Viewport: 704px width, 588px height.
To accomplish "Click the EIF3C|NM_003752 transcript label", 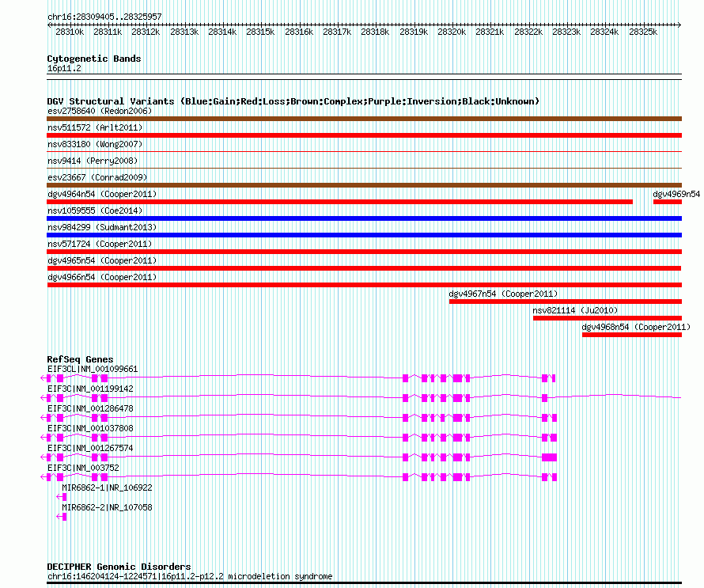I will tap(83, 468).
